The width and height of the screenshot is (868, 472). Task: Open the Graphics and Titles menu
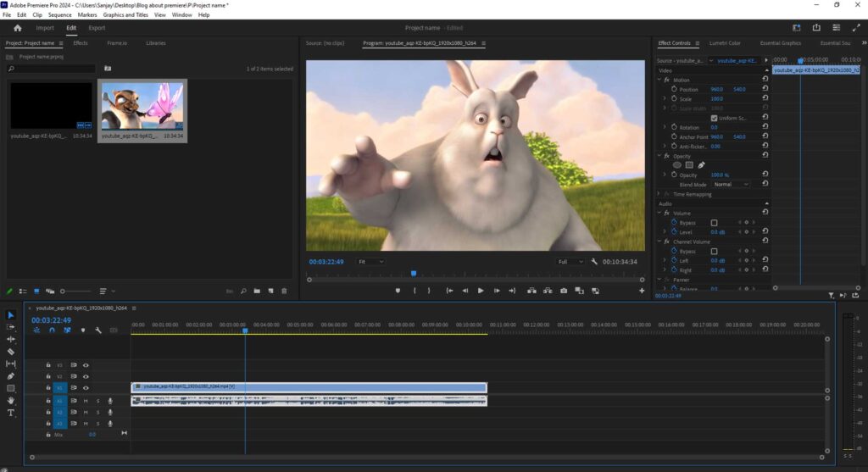125,15
